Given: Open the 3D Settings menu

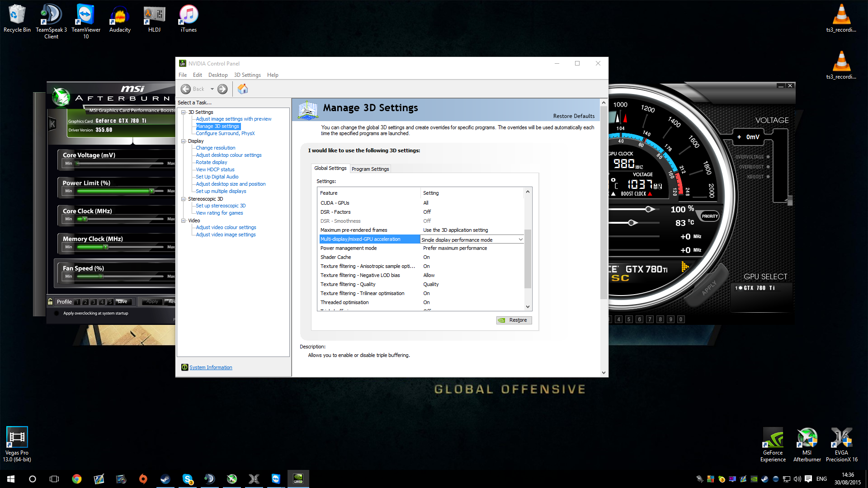Looking at the screenshot, I should [247, 75].
